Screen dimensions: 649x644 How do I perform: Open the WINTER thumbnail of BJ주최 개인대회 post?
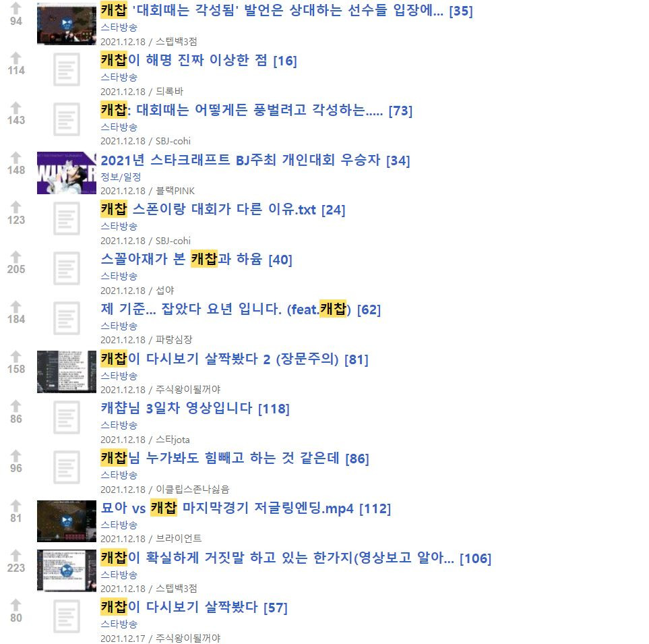[67, 173]
